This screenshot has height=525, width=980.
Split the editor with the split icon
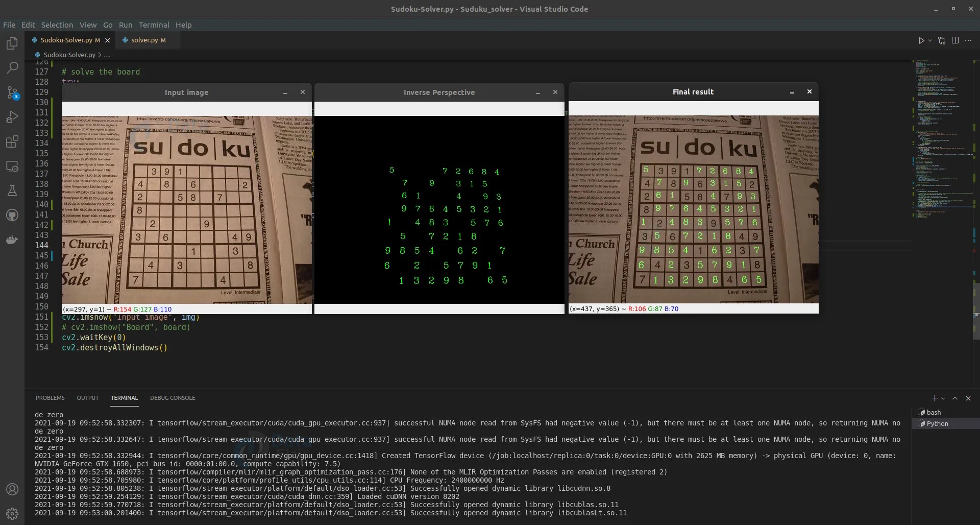pos(955,40)
